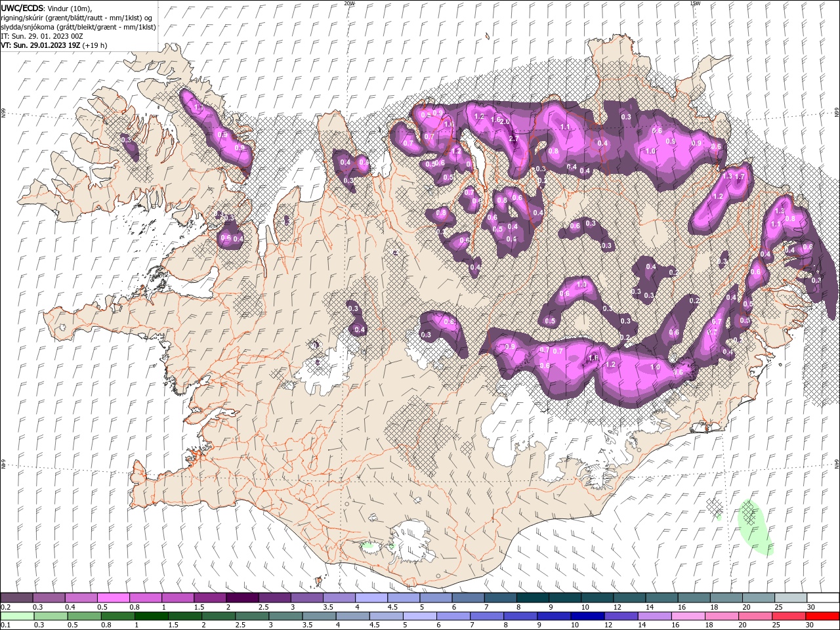Pick the lavender 4 swatch on snow scale
Image resolution: width=840 pixels, height=630 pixels.
pos(371,598)
